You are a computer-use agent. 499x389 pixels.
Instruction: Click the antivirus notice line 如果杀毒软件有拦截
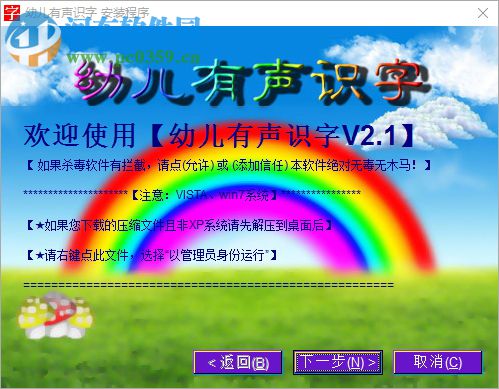tap(228, 165)
